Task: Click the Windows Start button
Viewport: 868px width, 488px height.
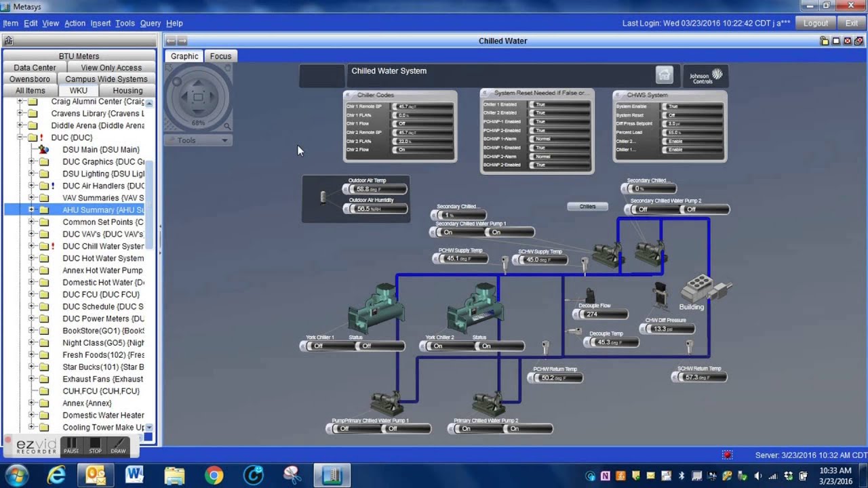Action: [x=16, y=475]
